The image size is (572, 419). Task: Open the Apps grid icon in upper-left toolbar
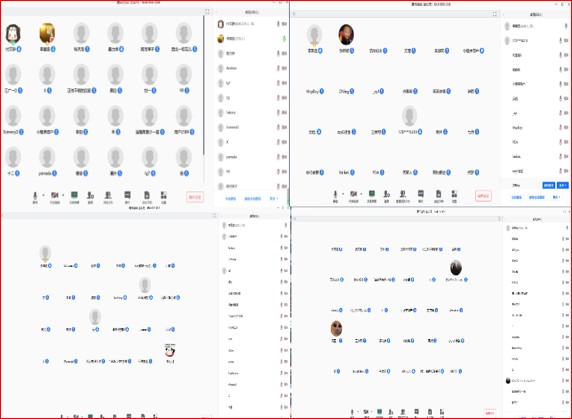tap(164, 197)
